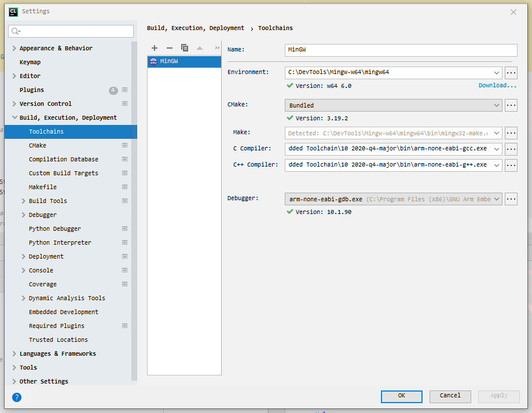
Task: Click project-level icon beside CMake
Action: point(125,145)
